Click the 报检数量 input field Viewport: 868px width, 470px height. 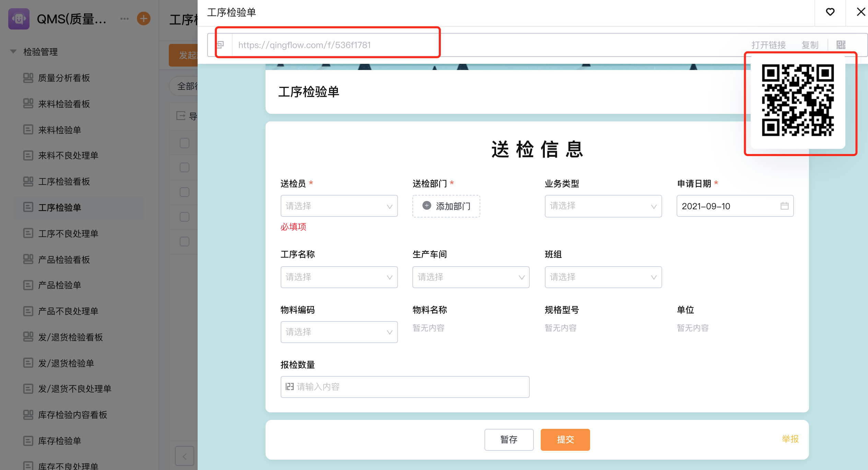(x=405, y=387)
